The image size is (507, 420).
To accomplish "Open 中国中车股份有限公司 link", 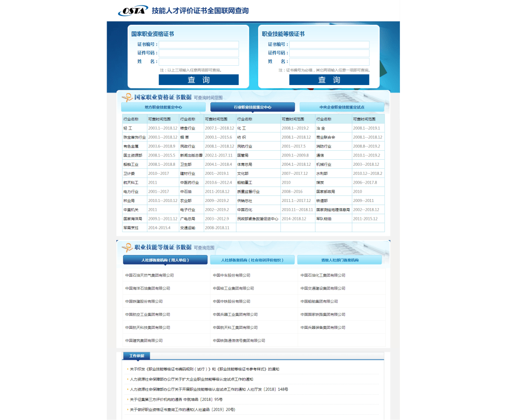I will tap(231, 275).
